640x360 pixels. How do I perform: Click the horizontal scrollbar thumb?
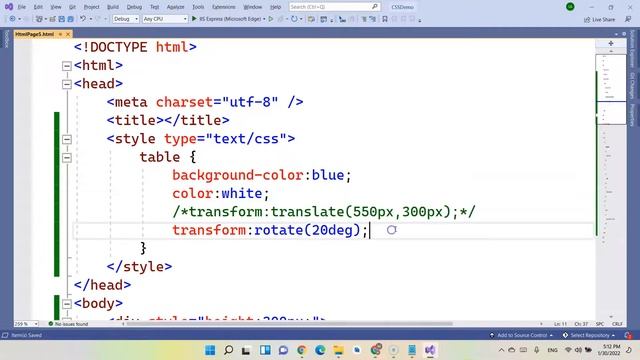point(289,324)
